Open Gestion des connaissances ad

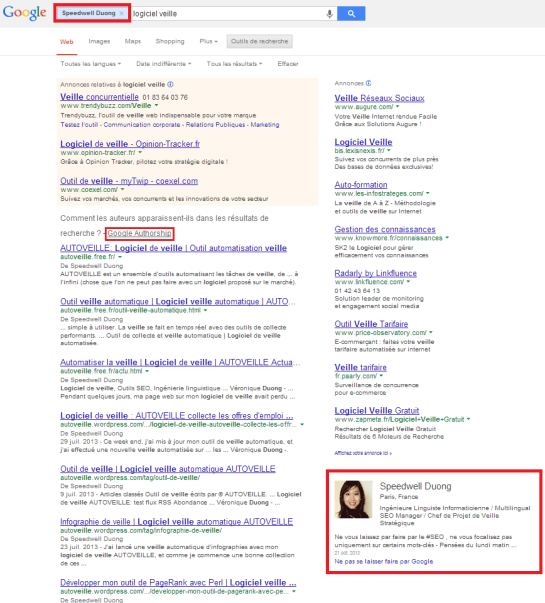385,229
